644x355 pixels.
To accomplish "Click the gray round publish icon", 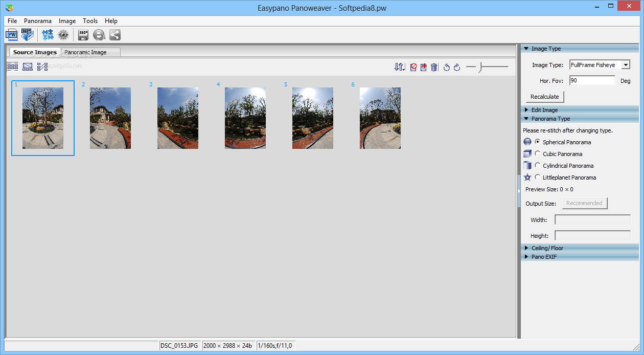I will point(99,35).
